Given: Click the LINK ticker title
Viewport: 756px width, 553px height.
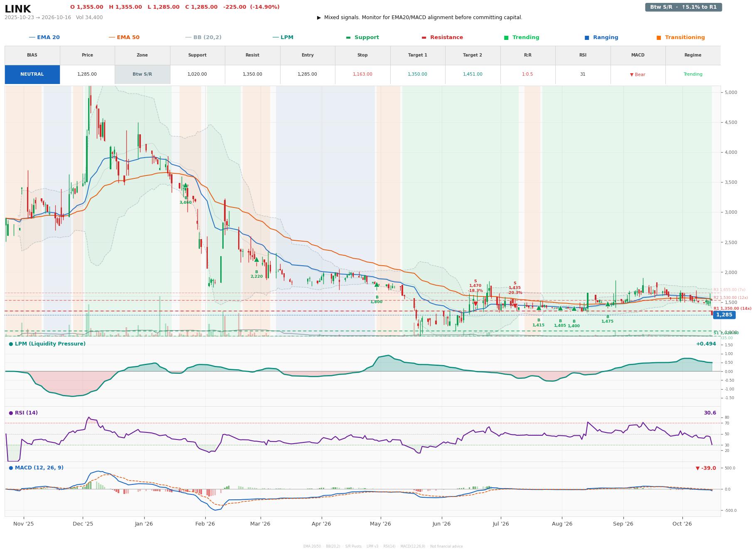Looking at the screenshot, I should [x=17, y=9].
